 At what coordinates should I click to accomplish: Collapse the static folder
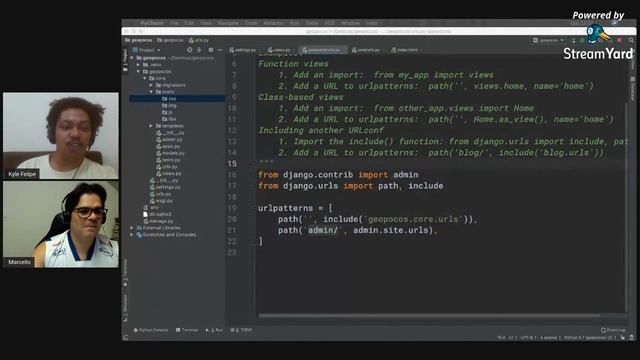pyautogui.click(x=151, y=92)
